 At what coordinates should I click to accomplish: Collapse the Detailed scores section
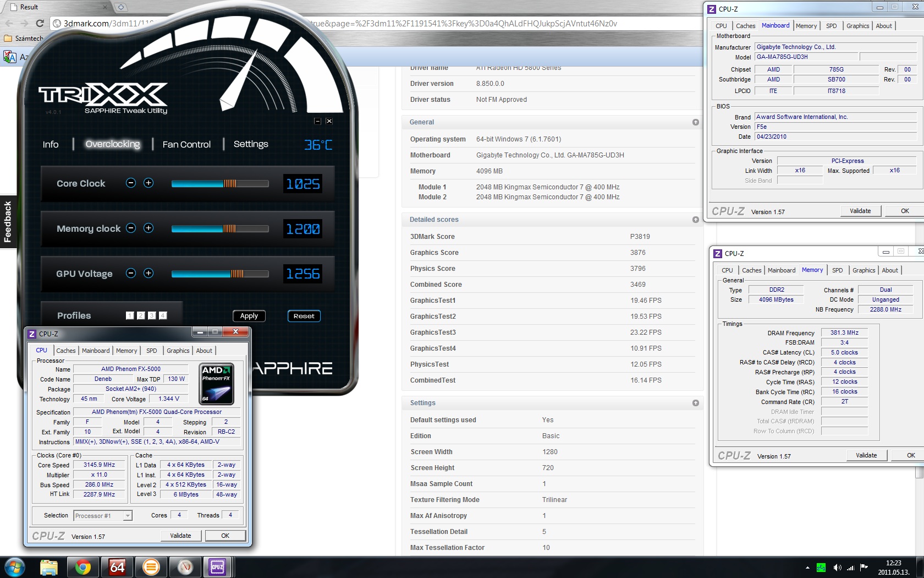coord(696,220)
